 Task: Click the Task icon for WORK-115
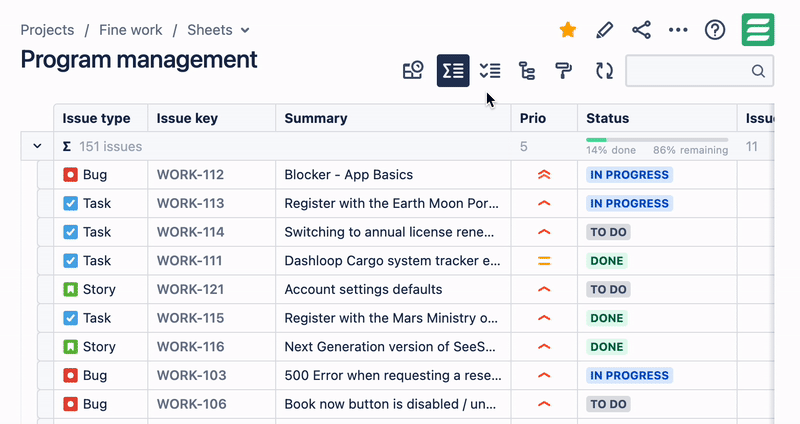pyautogui.click(x=70, y=318)
